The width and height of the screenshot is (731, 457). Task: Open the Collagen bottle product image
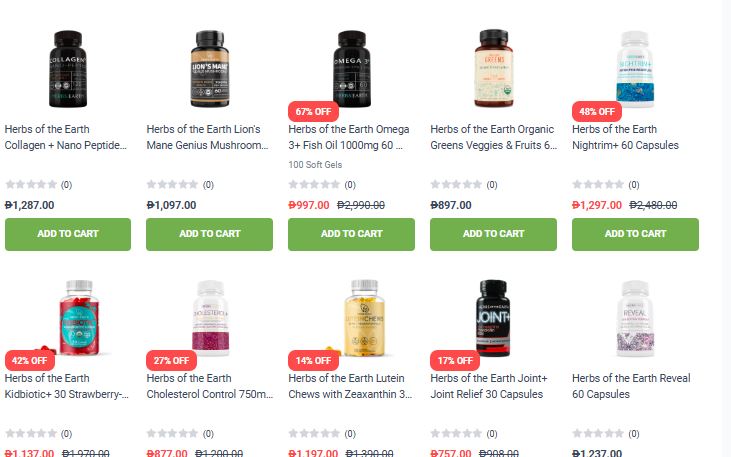point(68,69)
